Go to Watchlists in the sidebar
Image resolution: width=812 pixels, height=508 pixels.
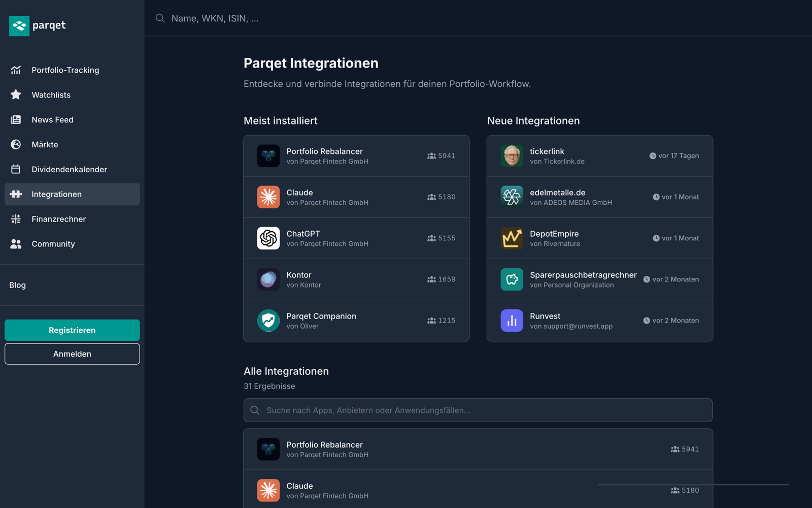tap(72, 95)
